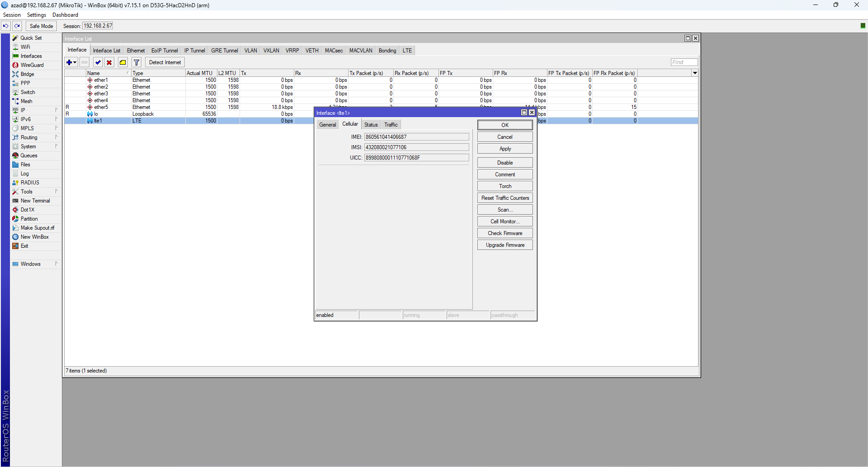This screenshot has width=868, height=467.
Task: Click the Check Firmware button
Action: click(505, 233)
